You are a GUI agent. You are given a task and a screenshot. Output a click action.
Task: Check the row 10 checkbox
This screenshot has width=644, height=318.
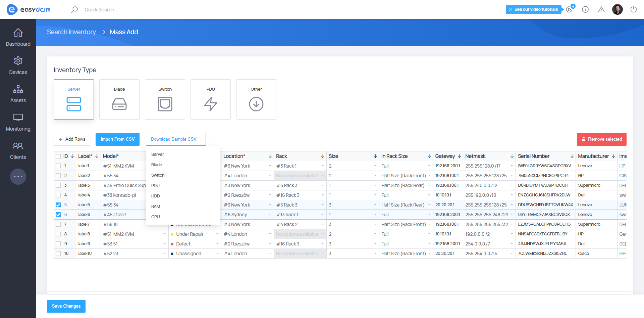pyautogui.click(x=58, y=254)
